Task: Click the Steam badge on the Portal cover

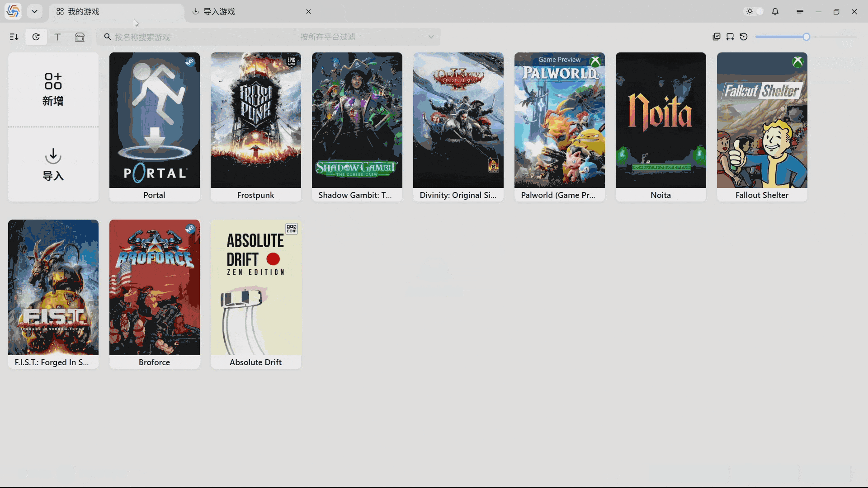Action: coord(190,62)
